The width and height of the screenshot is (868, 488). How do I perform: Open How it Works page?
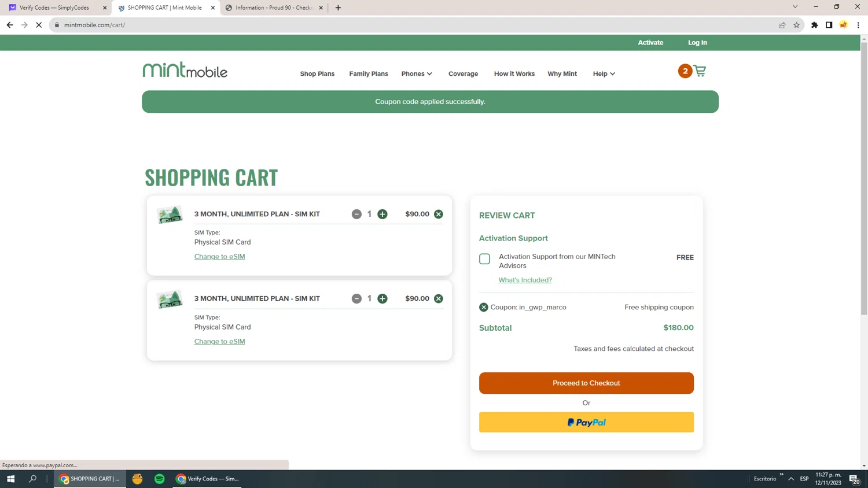tap(514, 73)
